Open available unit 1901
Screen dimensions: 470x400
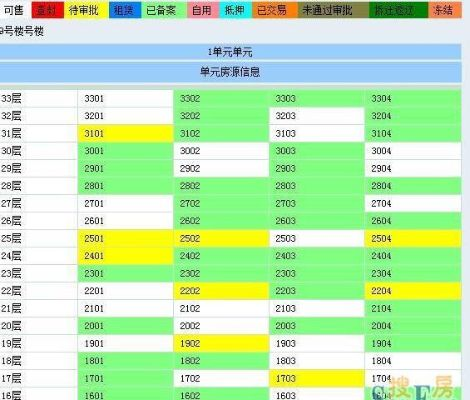[125, 343]
